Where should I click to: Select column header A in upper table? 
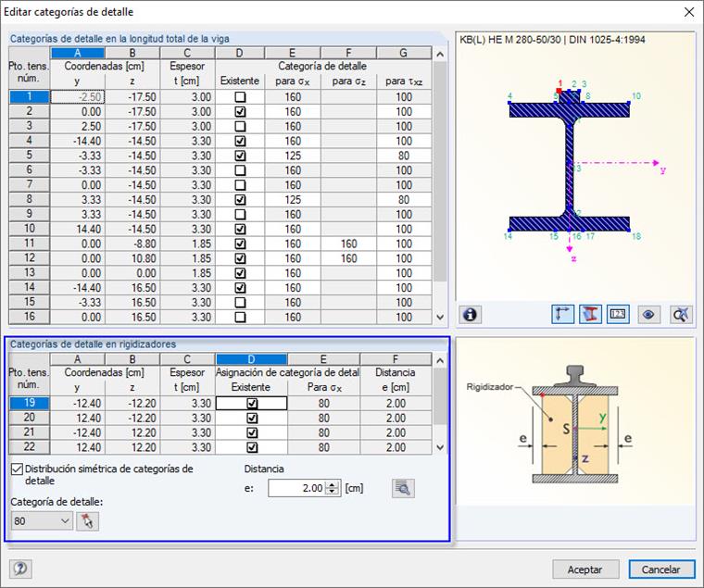77,53
